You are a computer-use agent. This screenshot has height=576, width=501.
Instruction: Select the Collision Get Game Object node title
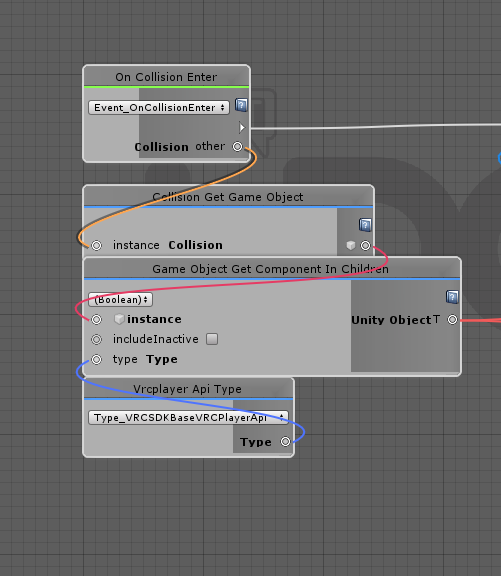pyautogui.click(x=228, y=197)
